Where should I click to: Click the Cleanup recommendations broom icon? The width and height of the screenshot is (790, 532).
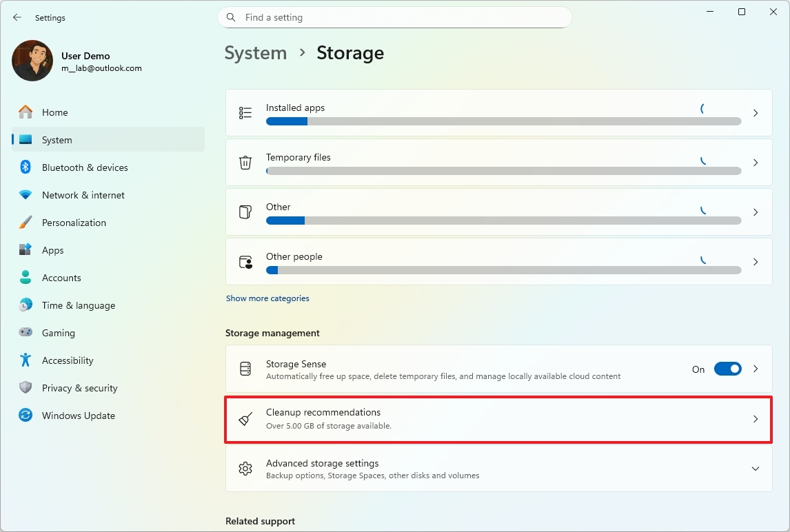[245, 419]
